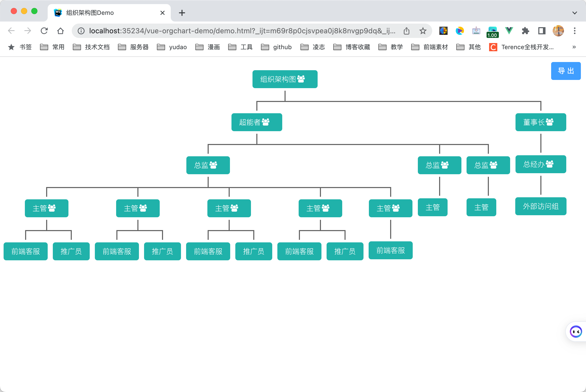Image resolution: width=586 pixels, height=392 pixels.
Task: Open the Chrome three-dot menu
Action: pos(574,31)
